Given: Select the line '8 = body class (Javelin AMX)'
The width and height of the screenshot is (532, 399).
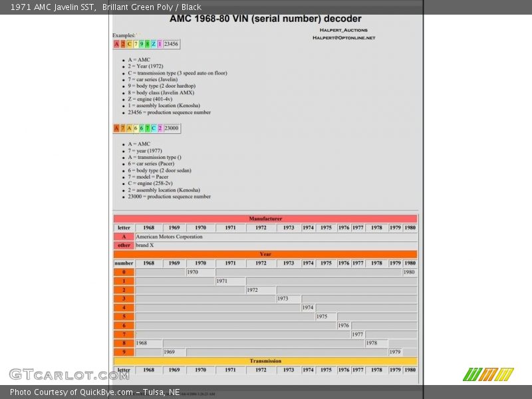Looking at the screenshot, I should tap(161, 92).
